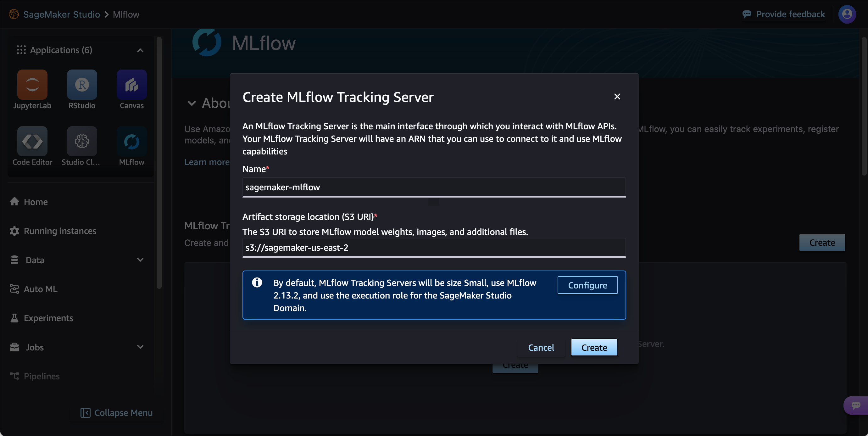Click the Code Editor application icon

[32, 142]
